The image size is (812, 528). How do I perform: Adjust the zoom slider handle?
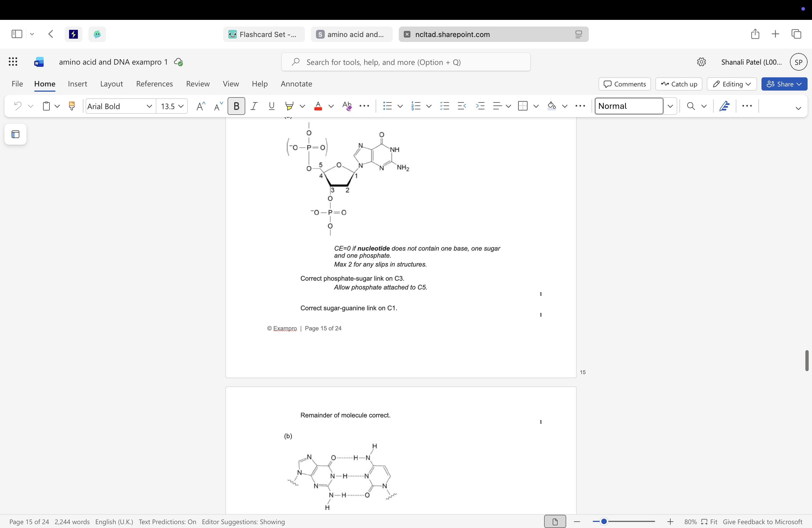click(x=604, y=521)
